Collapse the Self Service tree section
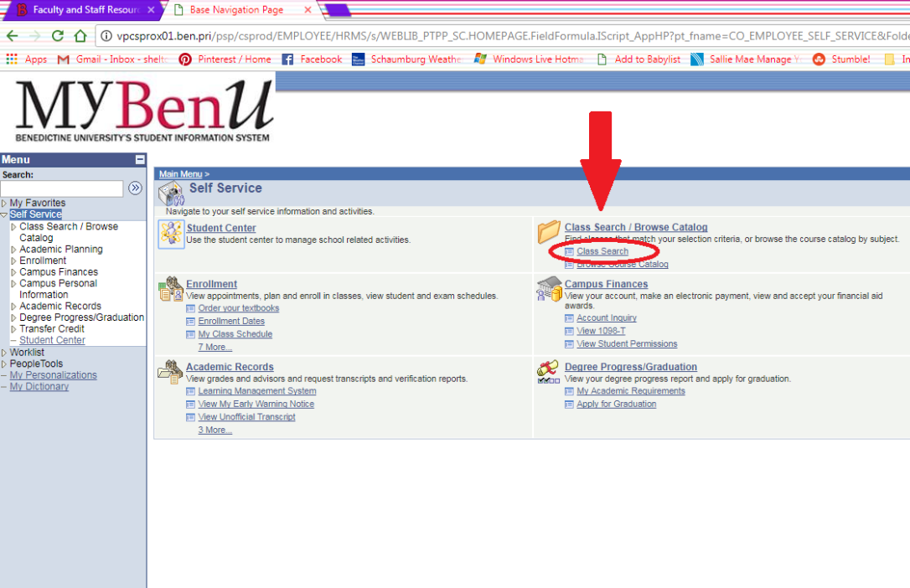This screenshot has width=910, height=588. (5, 214)
